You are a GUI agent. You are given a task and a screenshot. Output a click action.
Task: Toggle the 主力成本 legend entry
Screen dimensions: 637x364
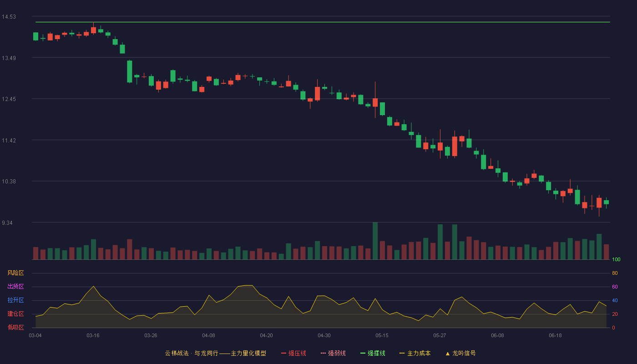pyautogui.click(x=415, y=353)
